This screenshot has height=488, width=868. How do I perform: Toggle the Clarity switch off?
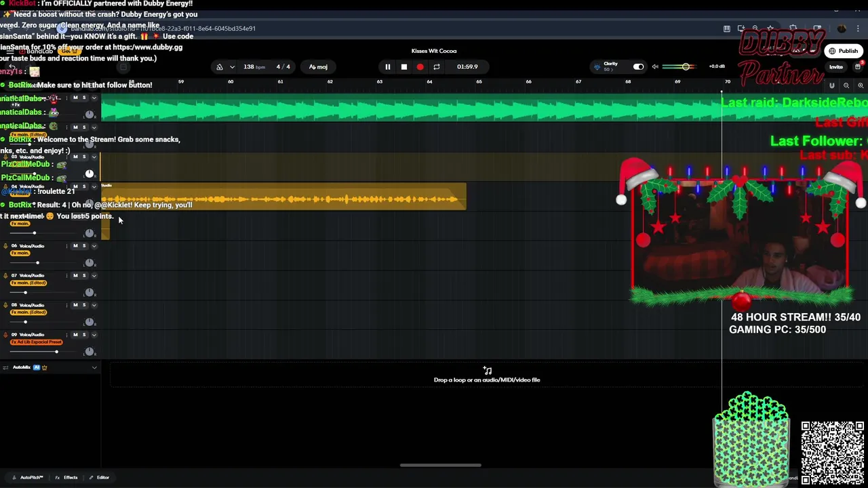(638, 66)
